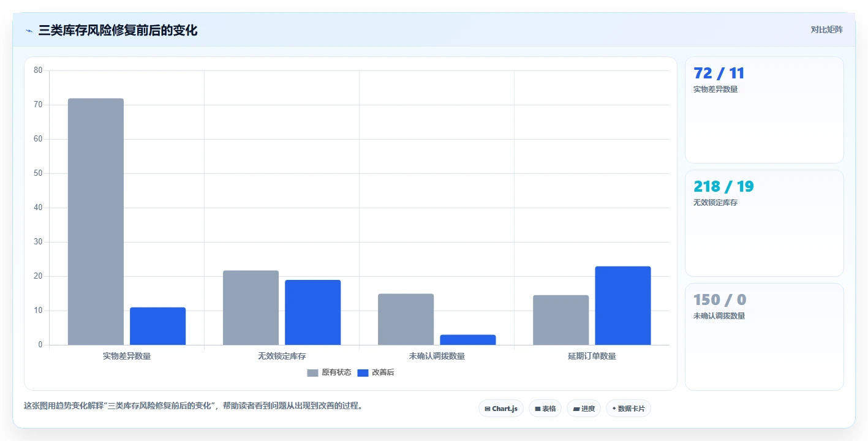The width and height of the screenshot is (868, 441).
Task: Select the blue 改善后 bar for 实物差异数量
Action: click(157, 326)
